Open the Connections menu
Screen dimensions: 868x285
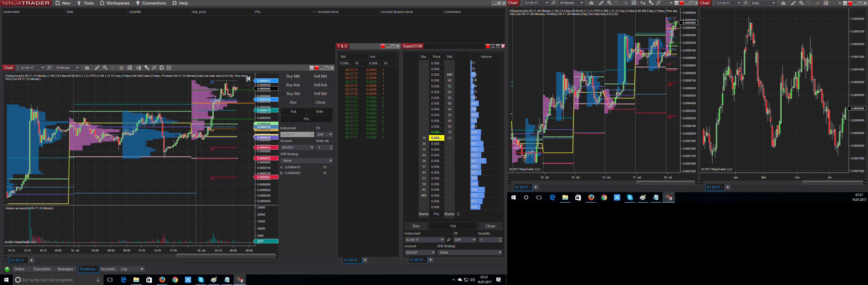click(151, 3)
